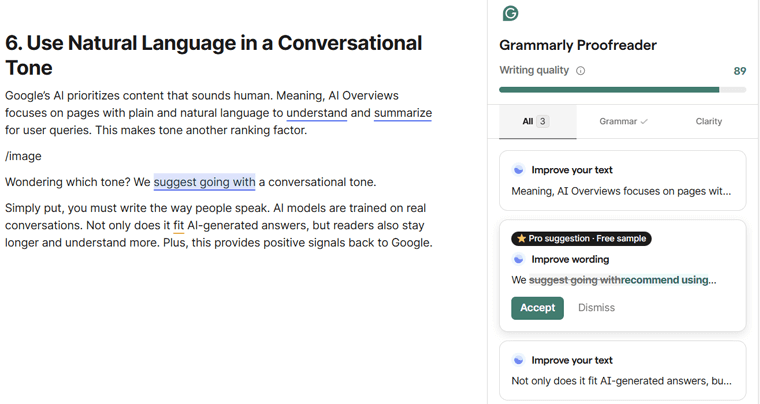Click the star icon in the Pro suggestion badge
The image size is (760, 404).
tap(522, 238)
